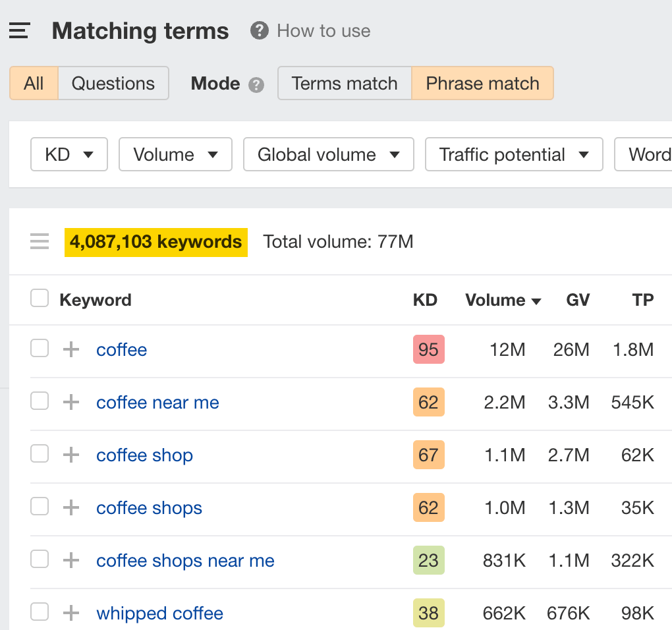This screenshot has width=672, height=630.
Task: Select all keywords via header checkbox
Action: point(39,298)
